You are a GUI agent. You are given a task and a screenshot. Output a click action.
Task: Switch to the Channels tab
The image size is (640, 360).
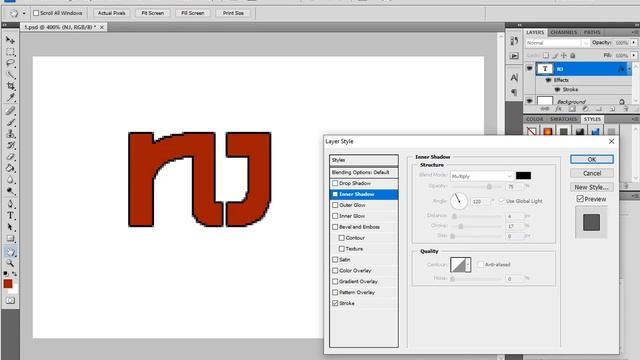point(563,32)
